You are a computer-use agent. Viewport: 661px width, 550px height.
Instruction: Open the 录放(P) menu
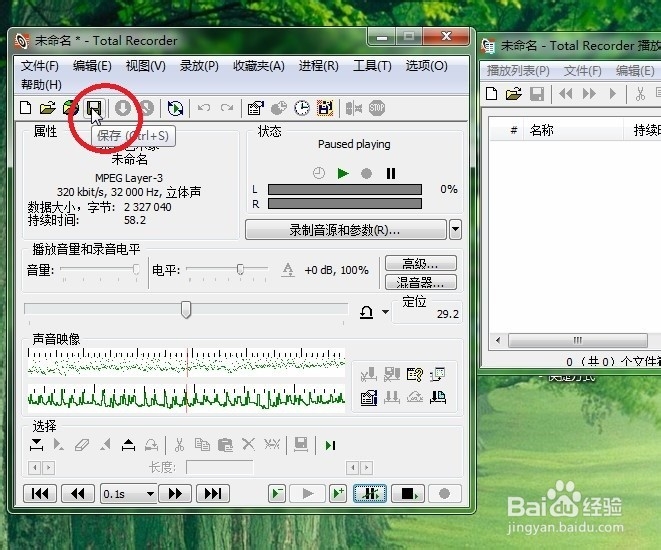pyautogui.click(x=199, y=66)
